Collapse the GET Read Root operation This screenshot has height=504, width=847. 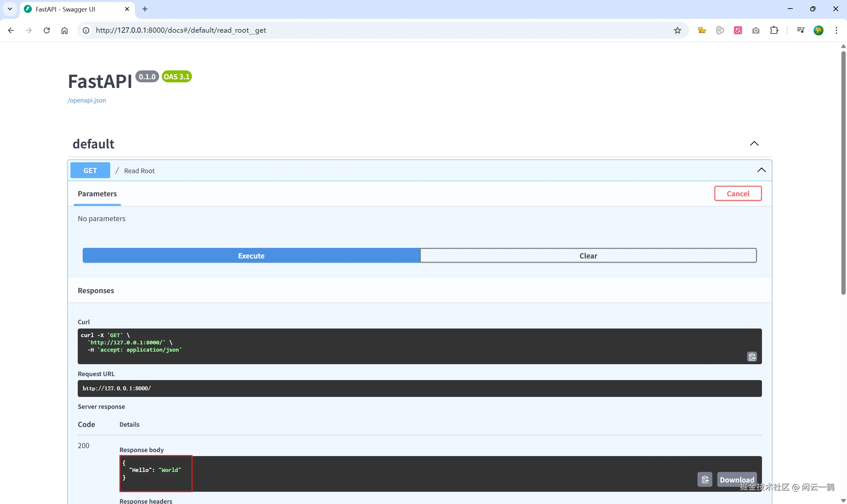(x=761, y=170)
